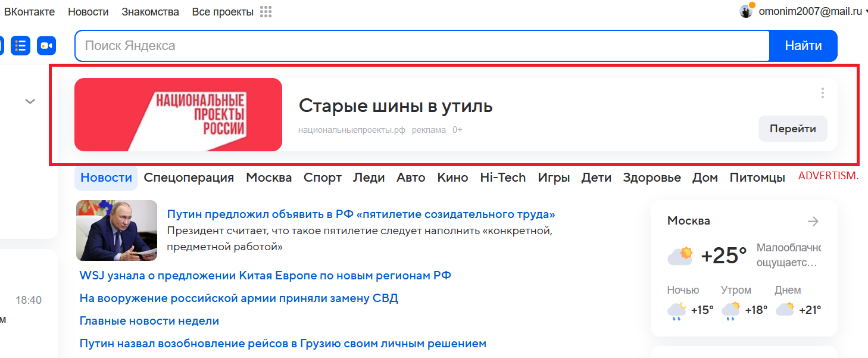Click the rainy night forecast icon
The height and width of the screenshot is (358, 868).
point(677,309)
